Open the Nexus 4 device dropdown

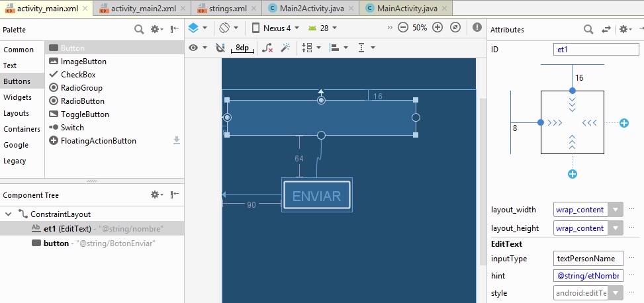[276, 28]
